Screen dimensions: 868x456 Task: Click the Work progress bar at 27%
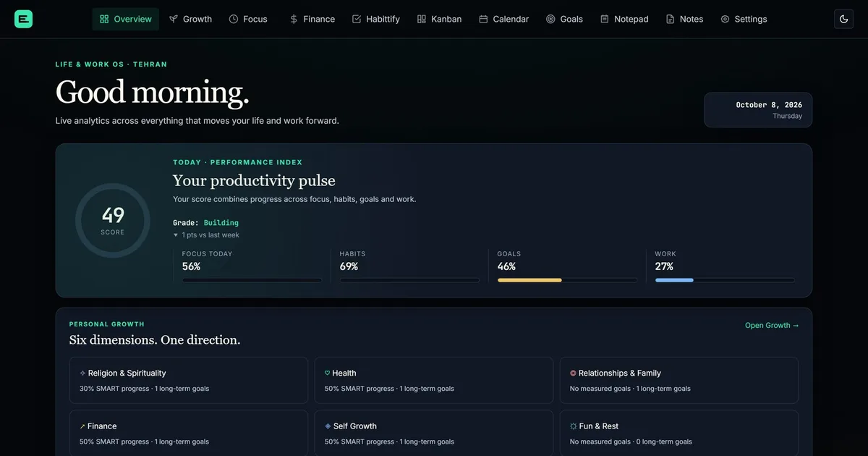tap(725, 280)
